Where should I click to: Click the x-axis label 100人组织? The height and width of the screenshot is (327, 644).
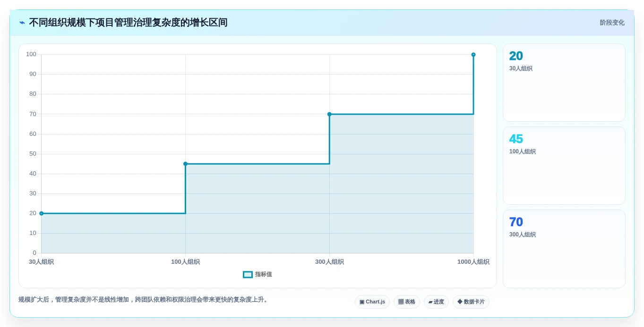click(185, 262)
